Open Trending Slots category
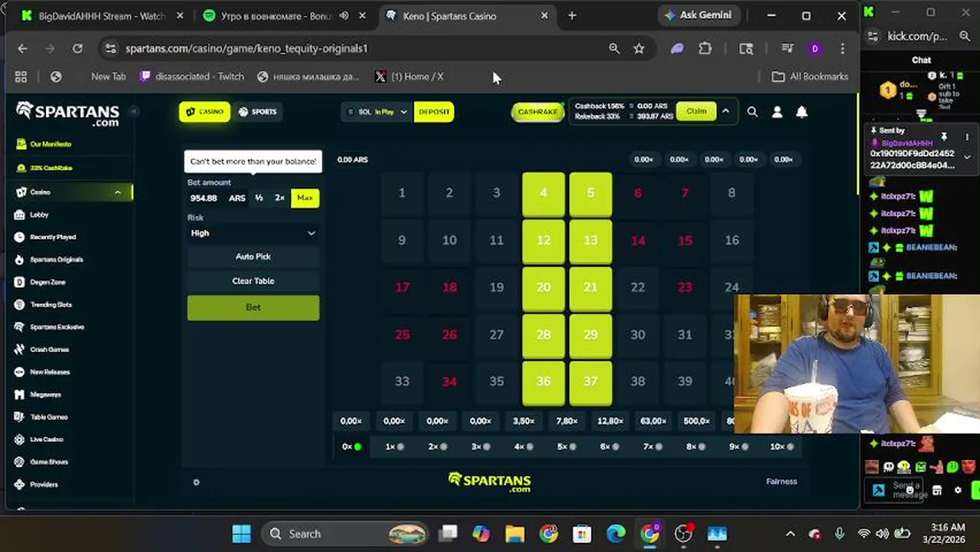Screen dimensions: 980x552 [51, 304]
